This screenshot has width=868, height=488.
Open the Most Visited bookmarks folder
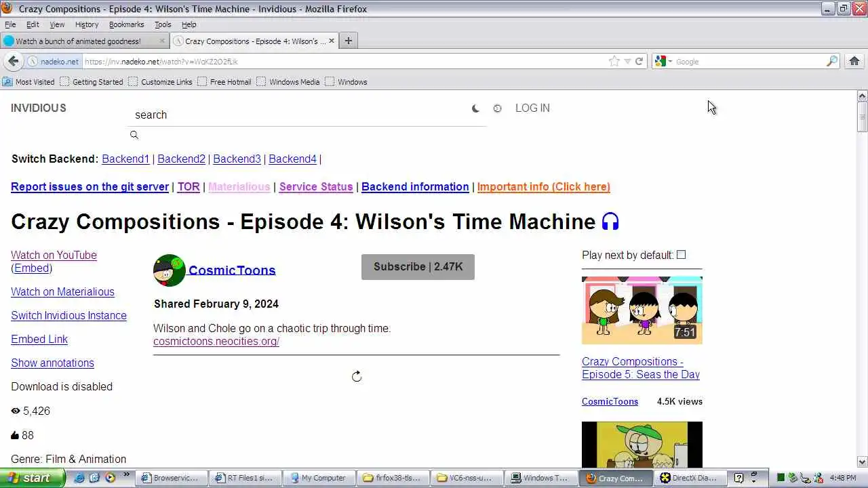[28, 82]
